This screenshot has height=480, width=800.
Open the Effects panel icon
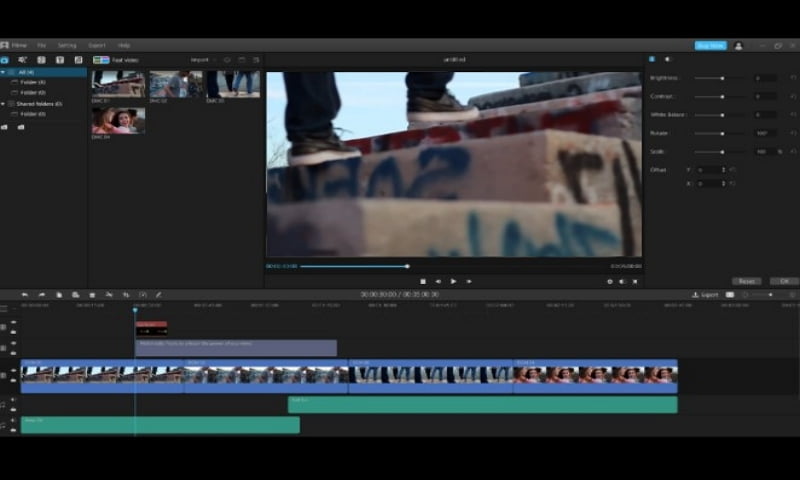(x=78, y=60)
